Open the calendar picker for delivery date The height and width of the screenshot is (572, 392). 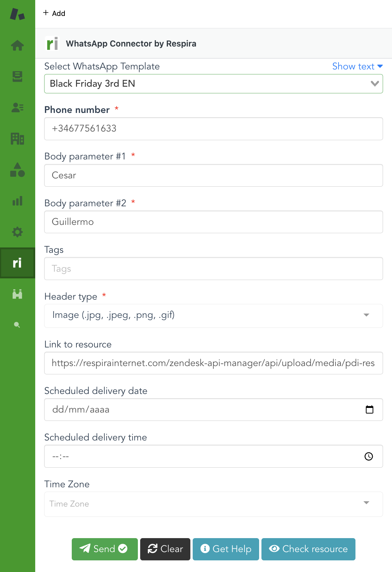369,410
